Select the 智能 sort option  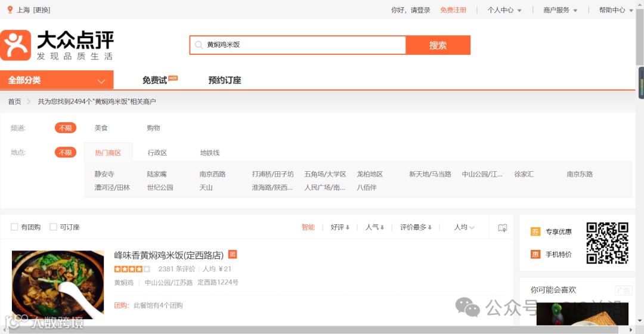(308, 227)
